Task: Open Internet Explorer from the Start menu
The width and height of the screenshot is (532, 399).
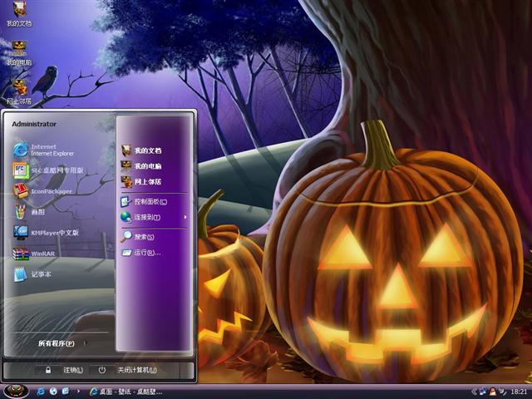Action: point(50,150)
